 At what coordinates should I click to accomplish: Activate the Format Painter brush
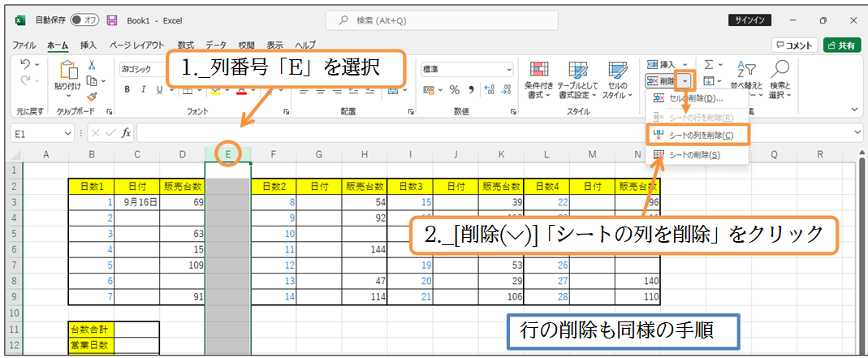pos(92,97)
